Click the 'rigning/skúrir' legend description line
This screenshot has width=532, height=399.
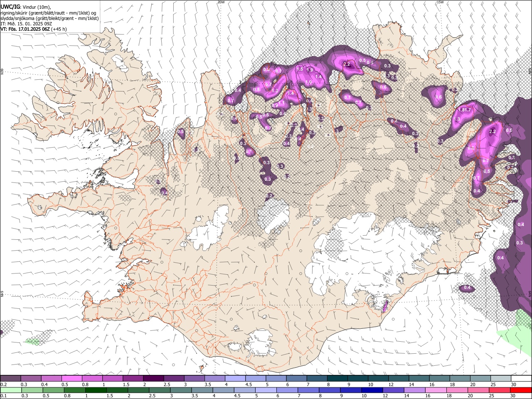48,12
